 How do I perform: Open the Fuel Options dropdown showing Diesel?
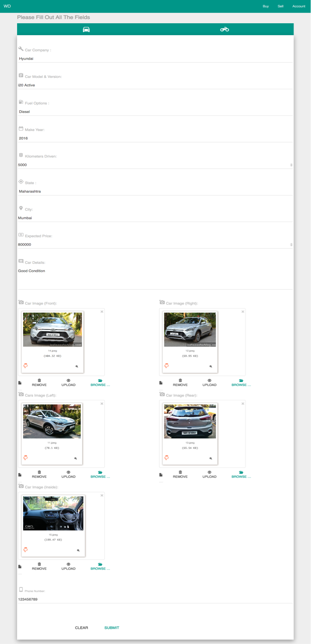tap(155, 111)
